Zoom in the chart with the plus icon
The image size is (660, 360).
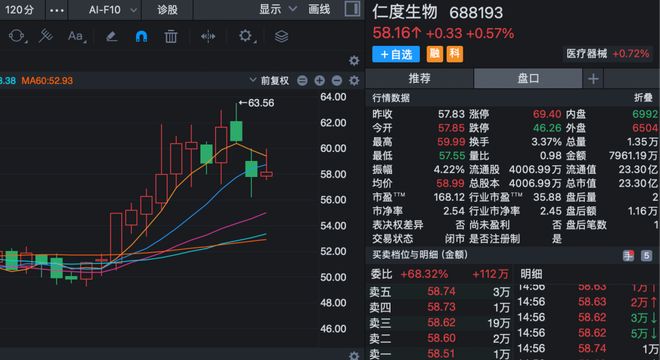pos(319,80)
